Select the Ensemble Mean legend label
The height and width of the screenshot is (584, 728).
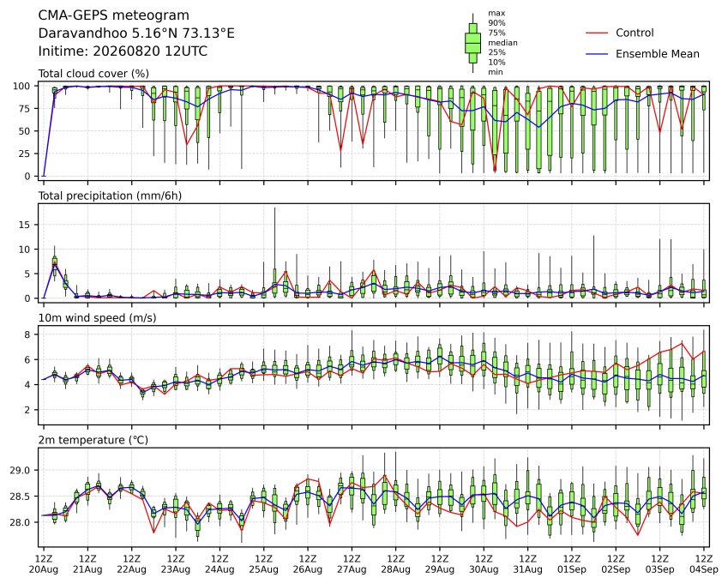point(658,54)
